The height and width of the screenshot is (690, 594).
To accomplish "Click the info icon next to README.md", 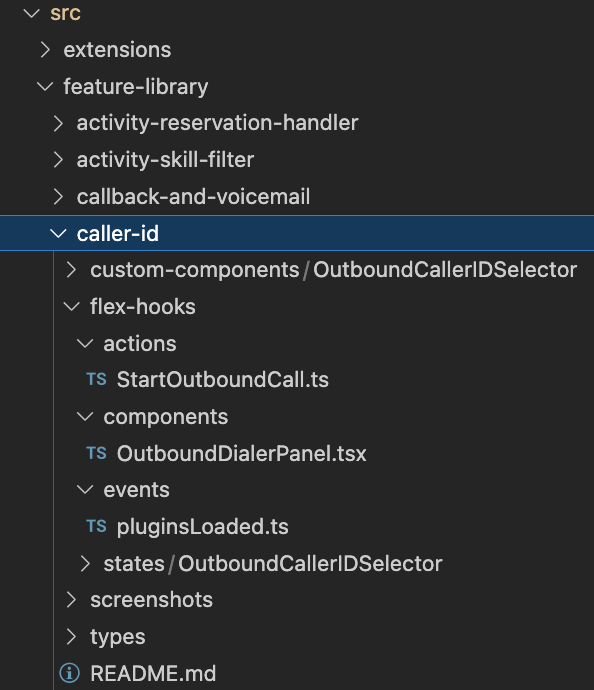I will click(x=70, y=673).
